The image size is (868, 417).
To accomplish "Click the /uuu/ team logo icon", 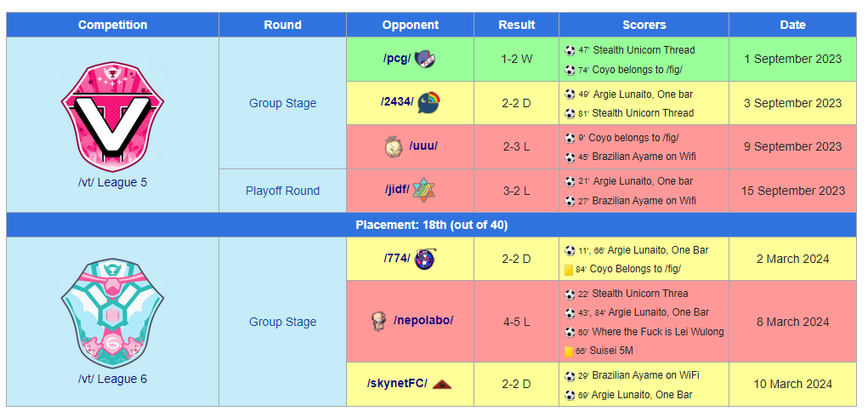I will (392, 146).
